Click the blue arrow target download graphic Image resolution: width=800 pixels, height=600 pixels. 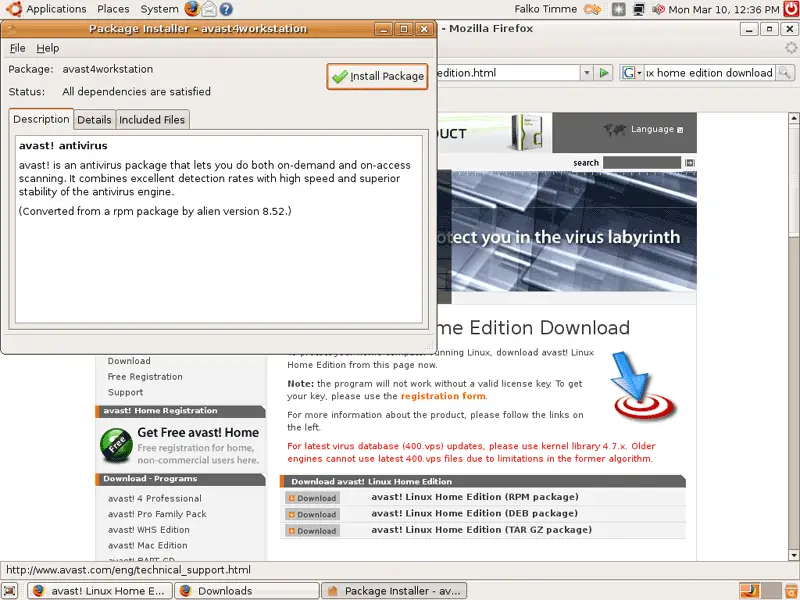coord(643,385)
